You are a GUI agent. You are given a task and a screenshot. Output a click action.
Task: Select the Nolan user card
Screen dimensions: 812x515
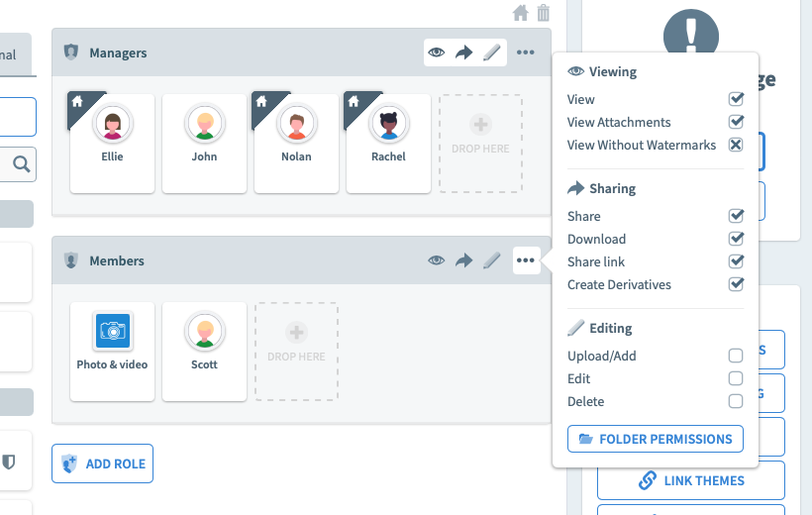coord(297,144)
